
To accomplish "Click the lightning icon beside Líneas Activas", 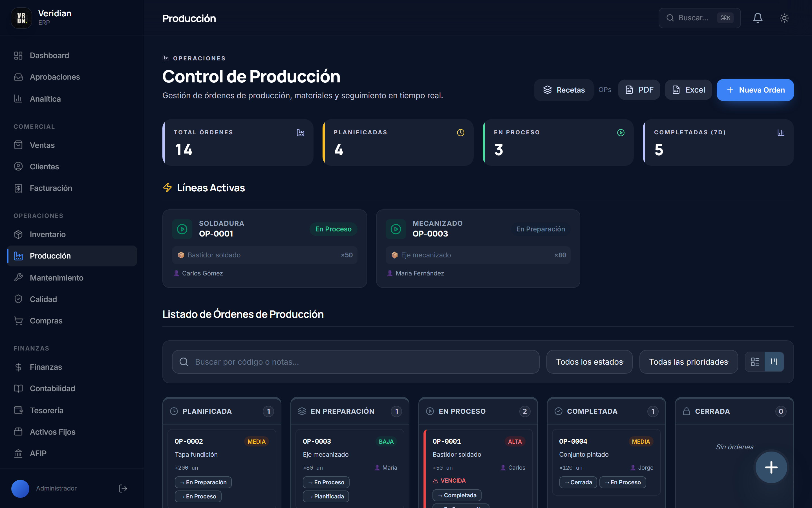I will 167,187.
